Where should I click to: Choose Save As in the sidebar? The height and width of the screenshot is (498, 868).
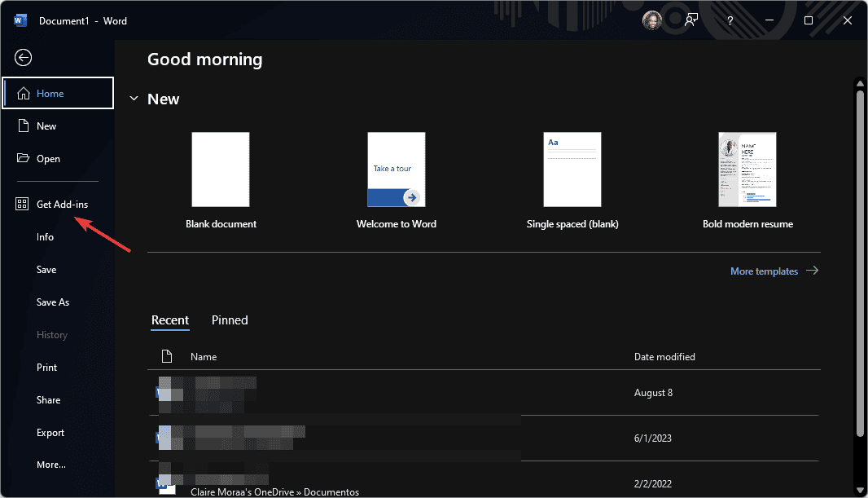(x=53, y=302)
